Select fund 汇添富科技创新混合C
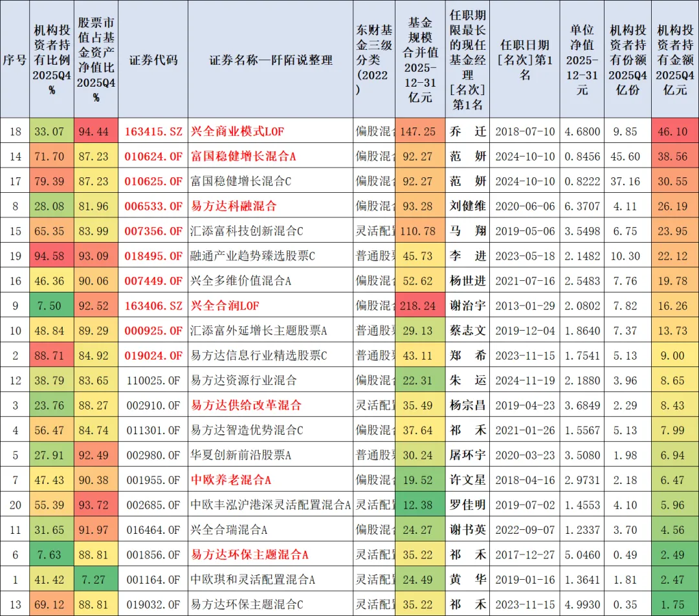The height and width of the screenshot is (616, 699). coord(247,232)
